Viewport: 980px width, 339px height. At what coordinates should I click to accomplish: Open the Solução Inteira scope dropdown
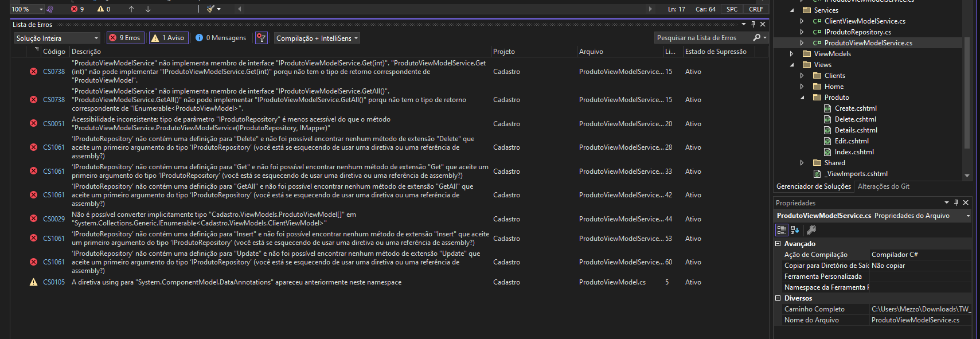57,38
